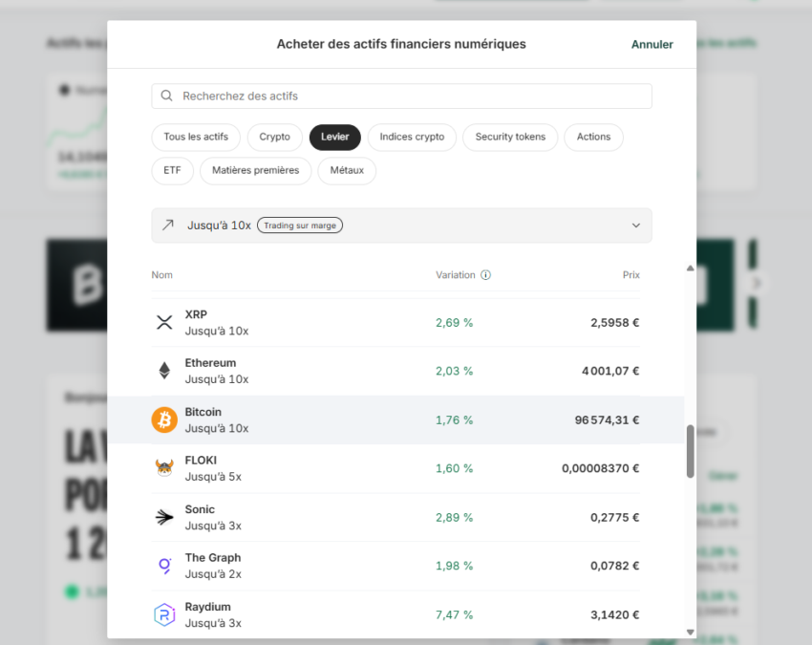
Task: Click the XRP coin icon
Action: (164, 323)
